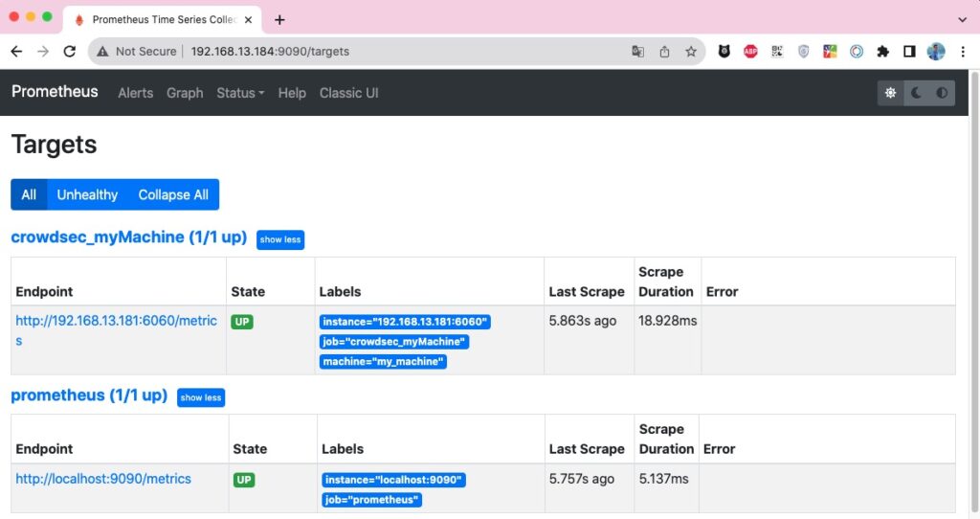Open the colorful square extension icon

click(830, 52)
